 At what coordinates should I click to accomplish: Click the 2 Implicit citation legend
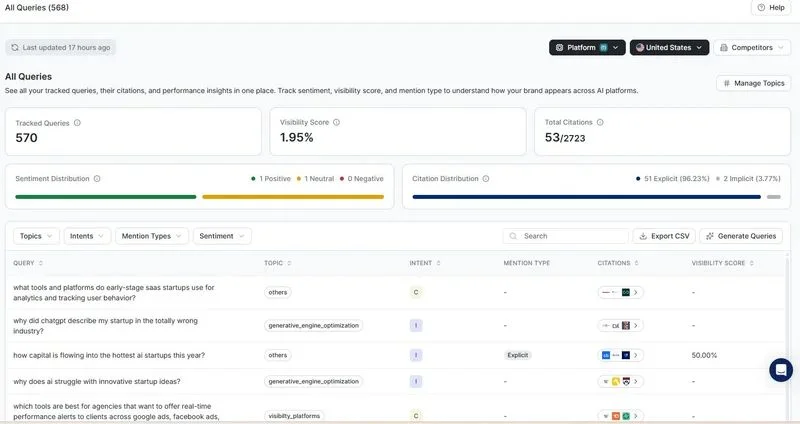pyautogui.click(x=748, y=179)
